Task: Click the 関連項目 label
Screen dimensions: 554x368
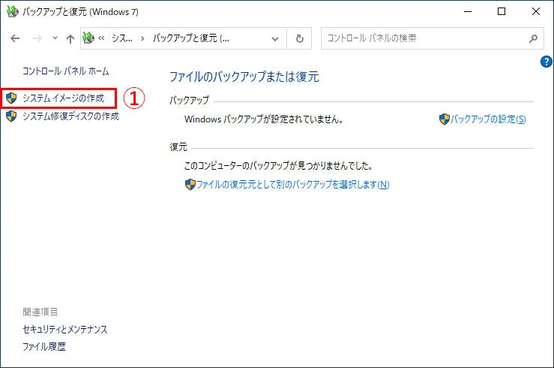Action: coord(40,312)
